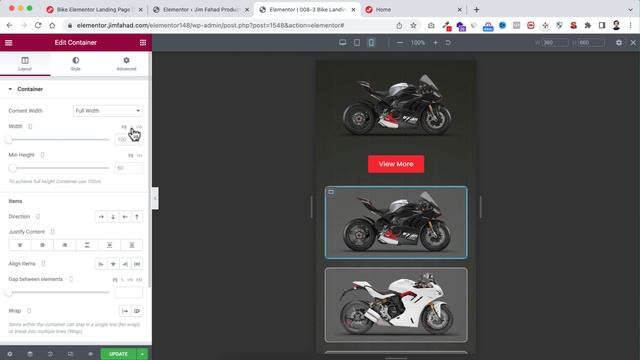640x360 pixels.
Task: Click the Direction responsive device icon
Action: click(x=38, y=217)
